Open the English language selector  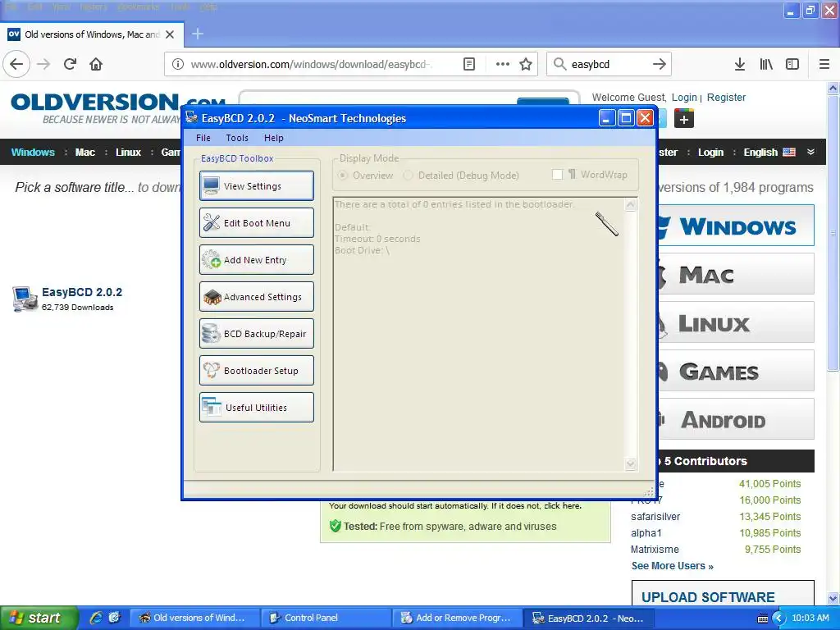click(x=769, y=152)
